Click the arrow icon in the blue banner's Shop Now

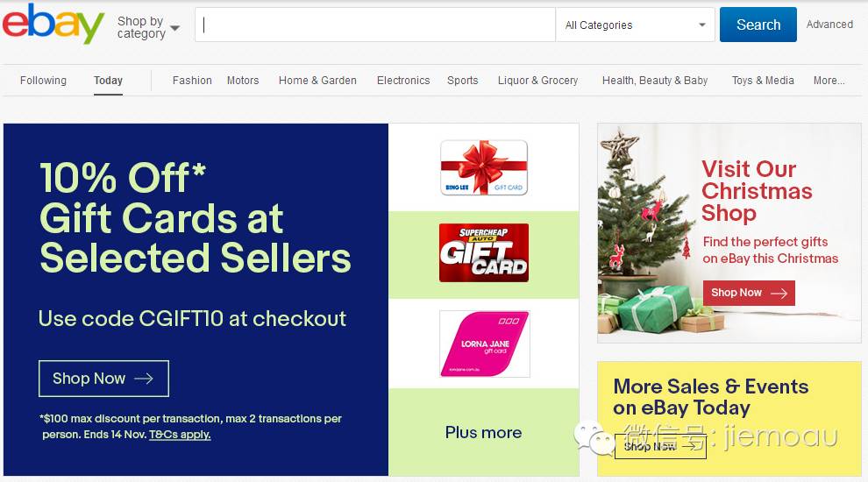click(144, 379)
